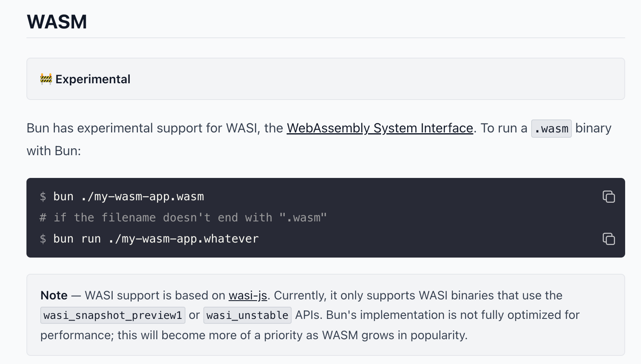Click 'WASM grows in popularity' sentence
Screen dimensions: 641x364
tap(395, 335)
